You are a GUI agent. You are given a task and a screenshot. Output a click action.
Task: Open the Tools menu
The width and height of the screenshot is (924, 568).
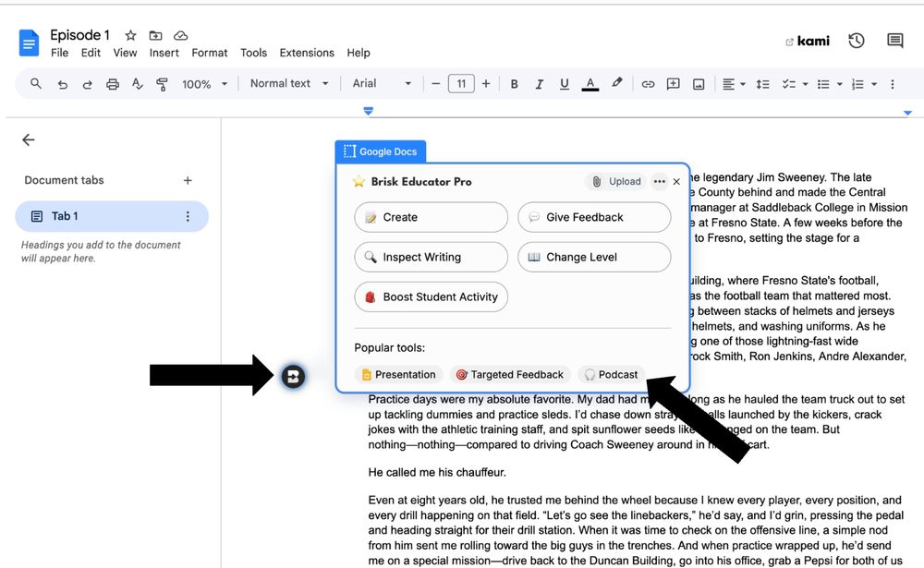tap(253, 53)
